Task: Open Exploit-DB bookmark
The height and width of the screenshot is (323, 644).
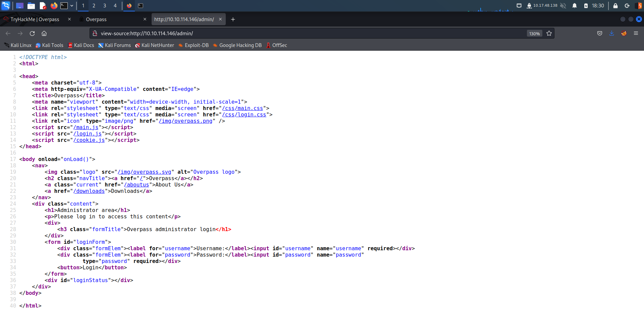Action: coord(193,45)
